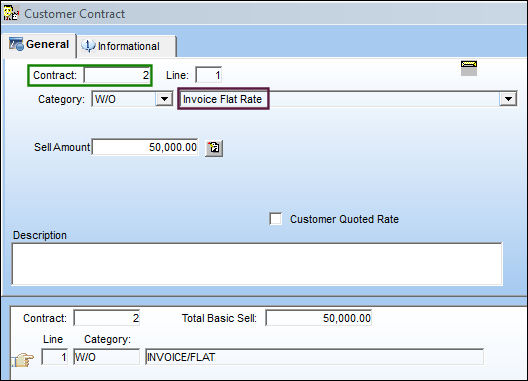Viewport: 528px width, 381px height.
Task: Select Line 1 cell in the grid
Action: pyautogui.click(x=55, y=357)
